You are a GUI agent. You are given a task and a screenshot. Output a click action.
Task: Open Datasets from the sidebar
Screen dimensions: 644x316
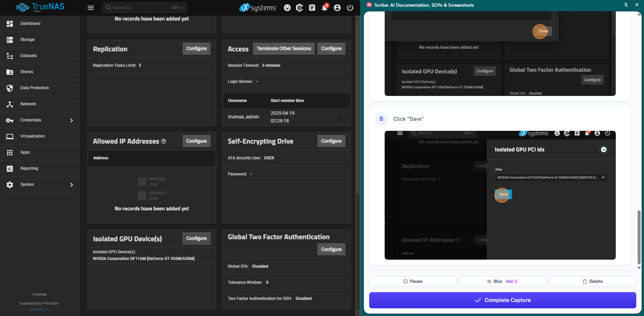pos(29,56)
